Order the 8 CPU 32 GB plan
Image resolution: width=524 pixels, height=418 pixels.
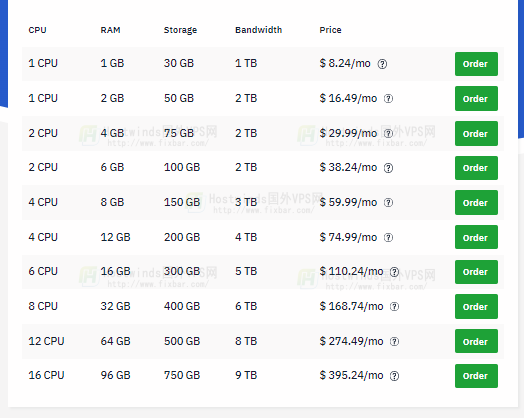[476, 306]
